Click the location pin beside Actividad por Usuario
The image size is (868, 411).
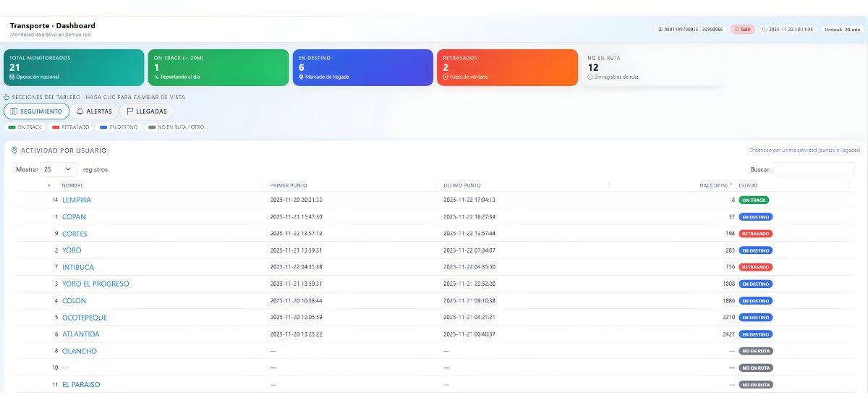click(14, 151)
